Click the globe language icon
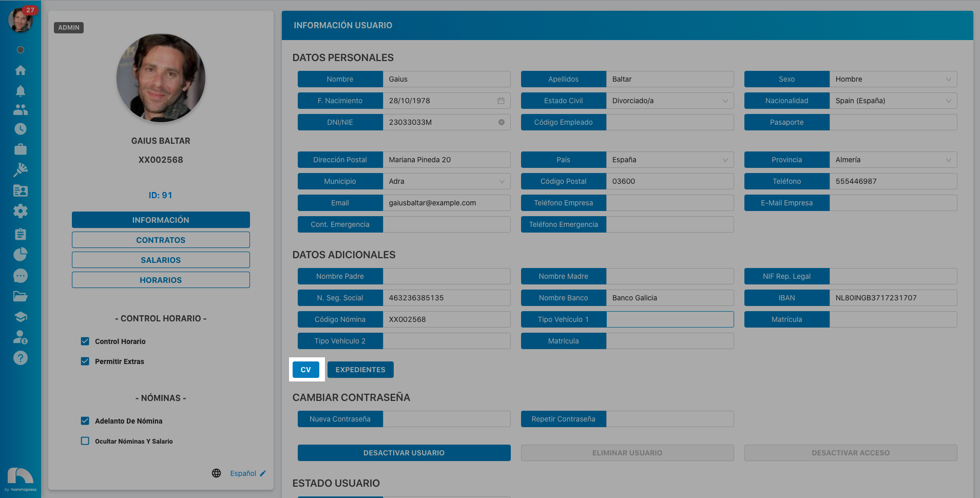Image resolution: width=980 pixels, height=498 pixels. point(217,473)
